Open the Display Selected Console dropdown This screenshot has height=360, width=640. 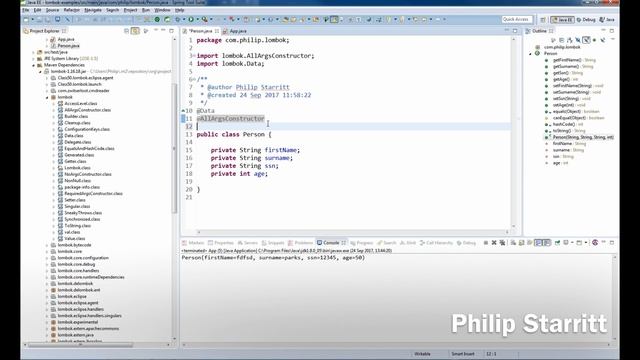tap(572, 243)
